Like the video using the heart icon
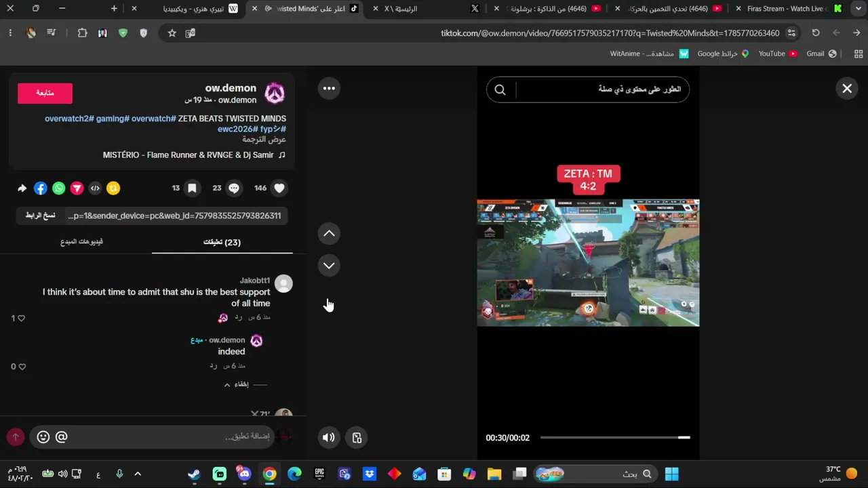Screen dimensions: 868x488 tap(279, 188)
